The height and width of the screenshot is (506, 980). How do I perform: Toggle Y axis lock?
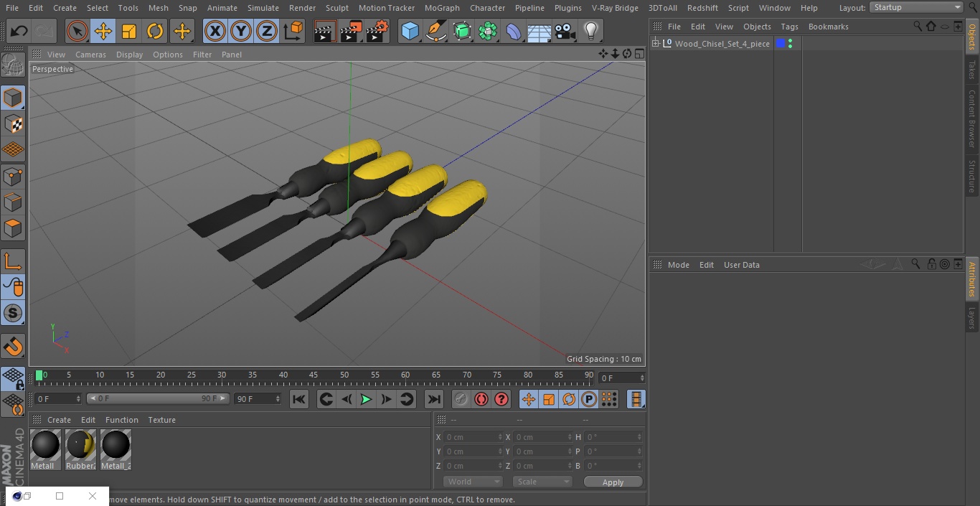click(241, 32)
